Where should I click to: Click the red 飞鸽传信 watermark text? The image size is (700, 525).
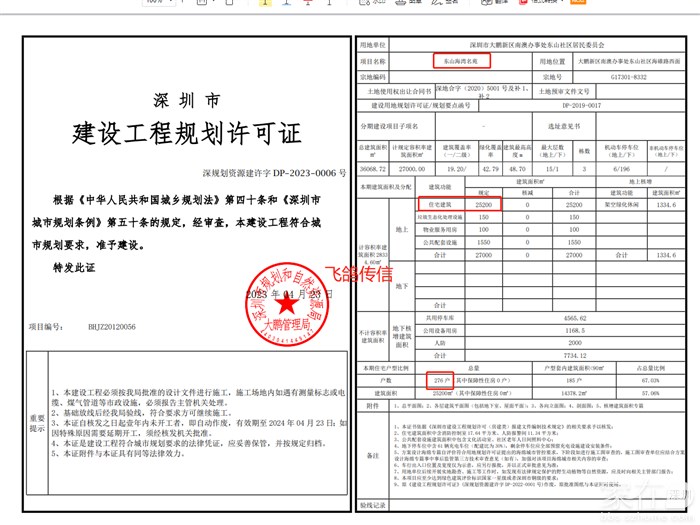click(x=359, y=273)
